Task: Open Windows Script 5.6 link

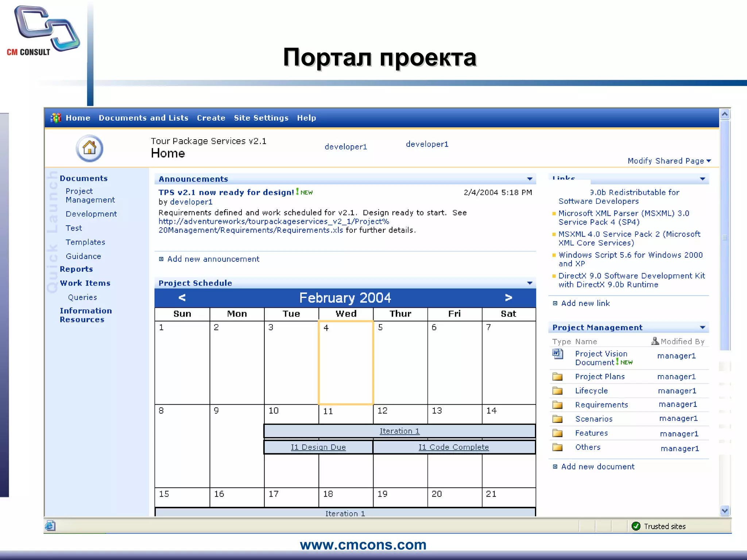Action: 631,259
